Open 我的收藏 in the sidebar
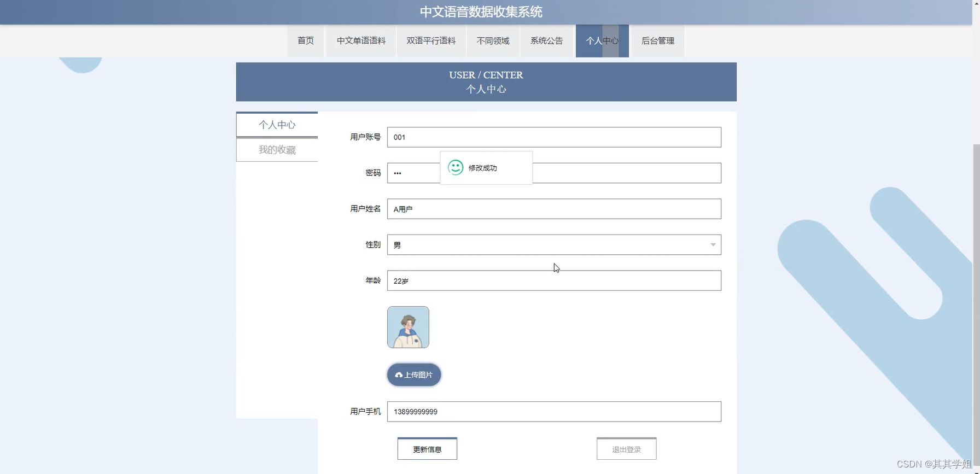This screenshot has width=980, height=474. [277, 150]
